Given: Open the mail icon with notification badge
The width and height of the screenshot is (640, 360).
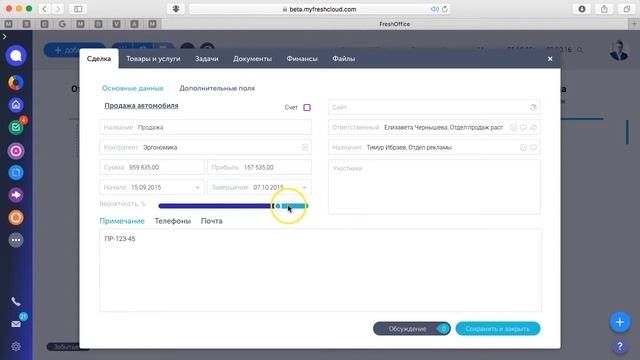Looking at the screenshot, I should click(x=16, y=324).
